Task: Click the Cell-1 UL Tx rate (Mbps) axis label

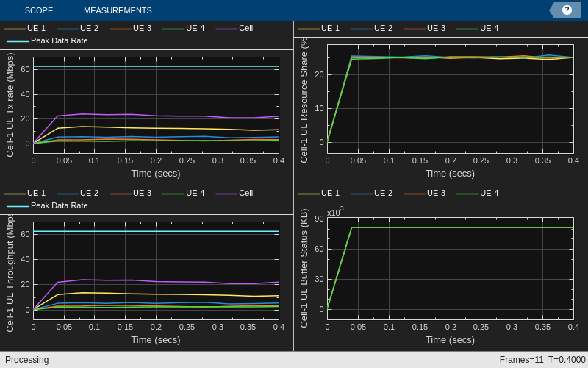Action: click(10, 105)
